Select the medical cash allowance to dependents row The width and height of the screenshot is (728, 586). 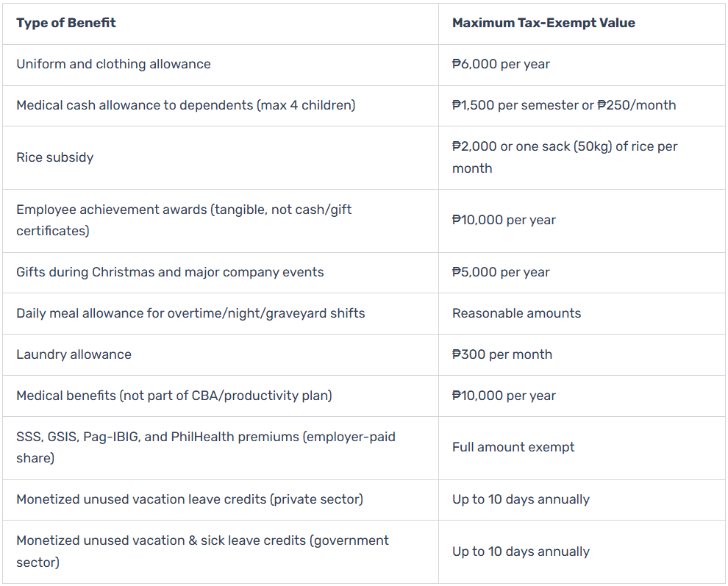click(x=185, y=105)
